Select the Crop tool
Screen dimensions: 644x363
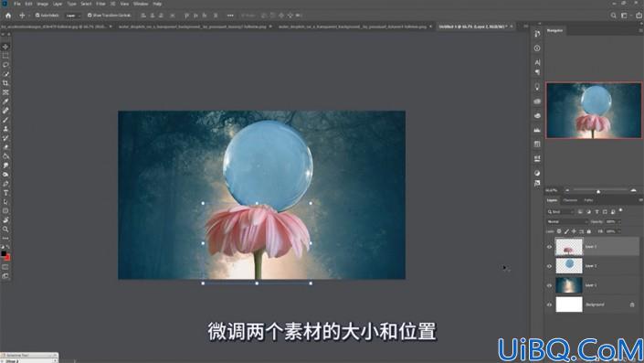[x=5, y=83]
